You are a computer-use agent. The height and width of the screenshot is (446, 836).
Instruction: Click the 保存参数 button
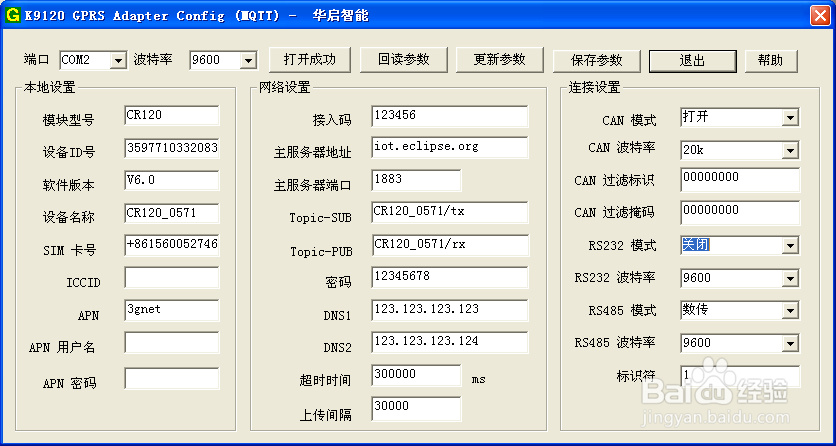[597, 61]
